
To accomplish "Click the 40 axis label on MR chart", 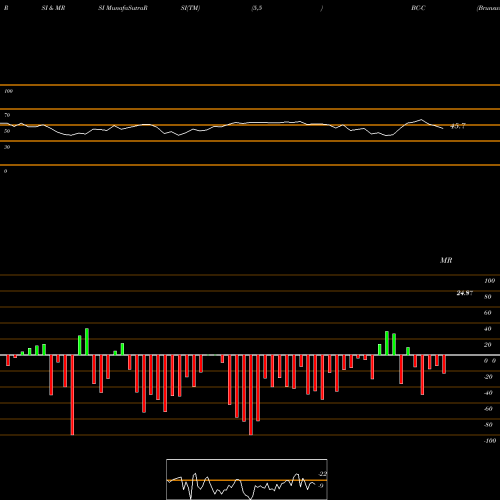I will tap(488, 329).
